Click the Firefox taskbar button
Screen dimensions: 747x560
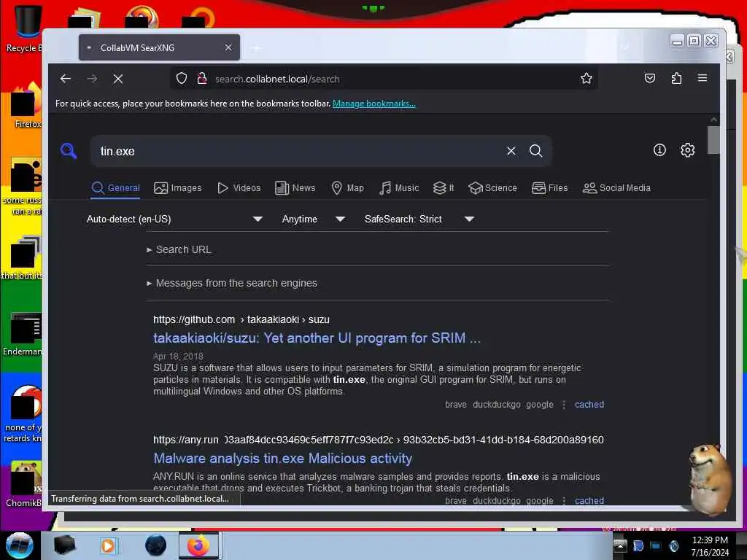pyautogui.click(x=198, y=545)
